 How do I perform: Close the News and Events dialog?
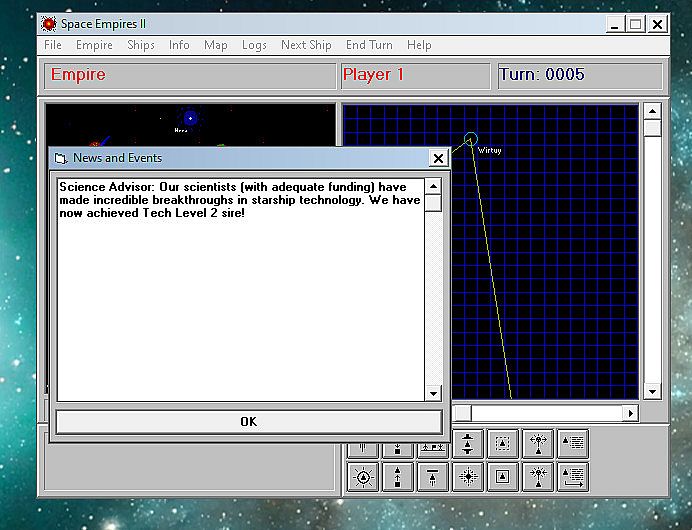tap(437, 158)
